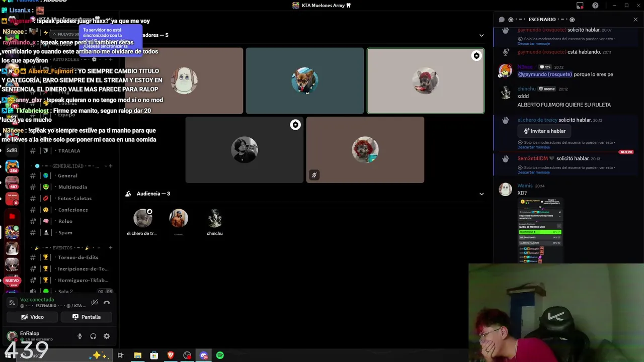Screen dimensions: 644x362
Task: Open the Discord help icon
Action: 595,6
